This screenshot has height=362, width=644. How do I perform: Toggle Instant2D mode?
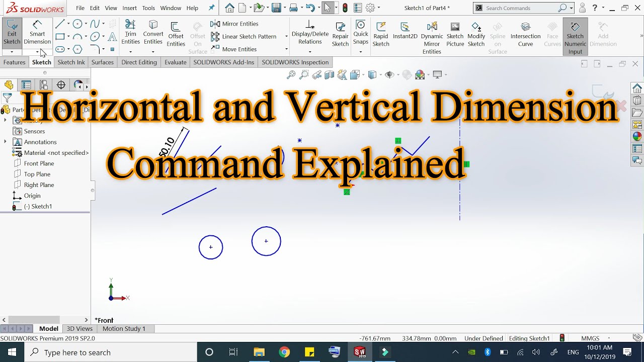(x=405, y=31)
